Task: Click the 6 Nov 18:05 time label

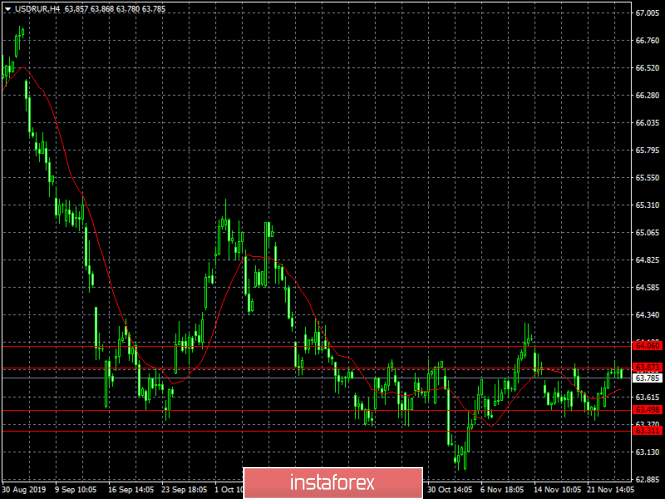Action: (501, 491)
